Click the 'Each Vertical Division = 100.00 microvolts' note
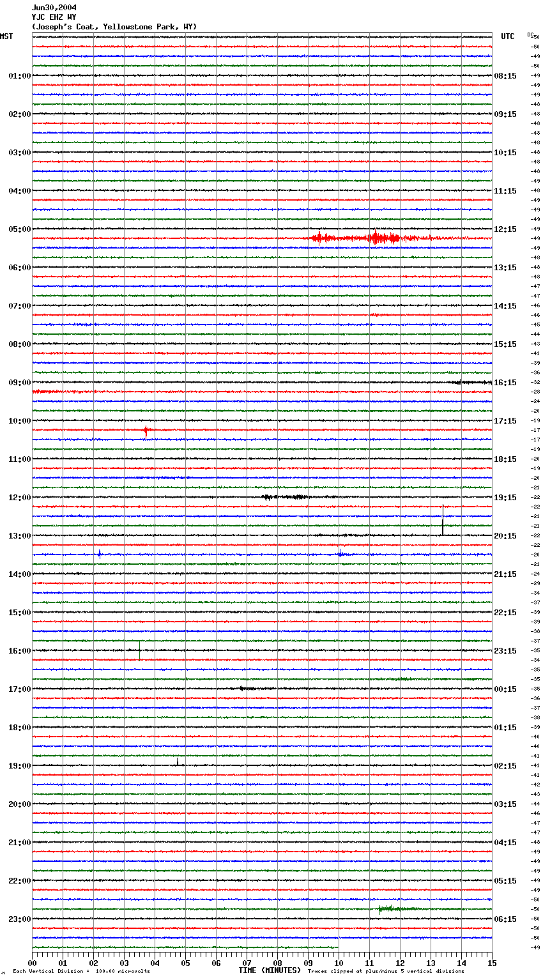 pyautogui.click(x=81, y=972)
